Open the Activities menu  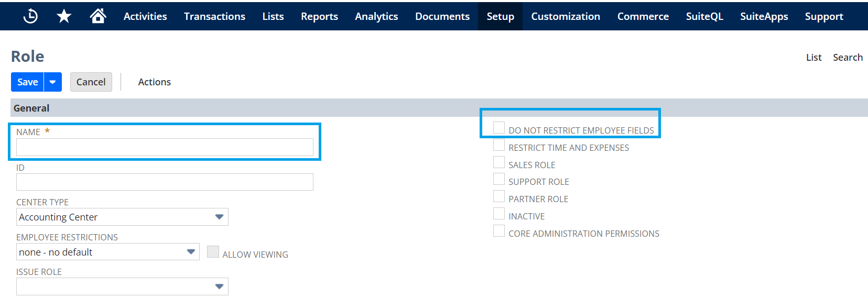point(145,16)
